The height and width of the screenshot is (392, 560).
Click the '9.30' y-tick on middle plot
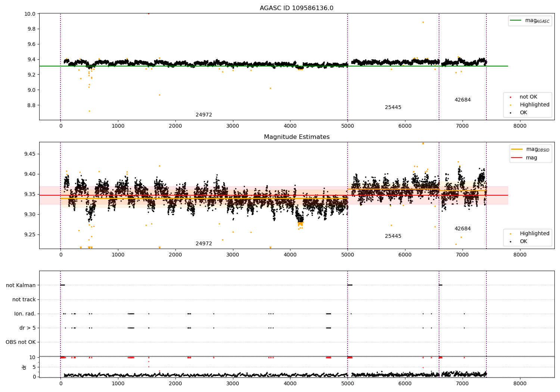(30, 215)
